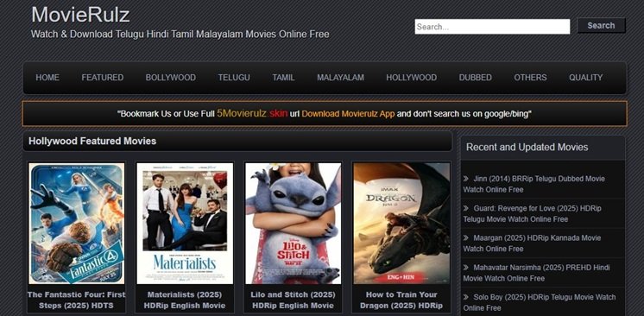
Task: Click the Search button
Action: coord(601,26)
